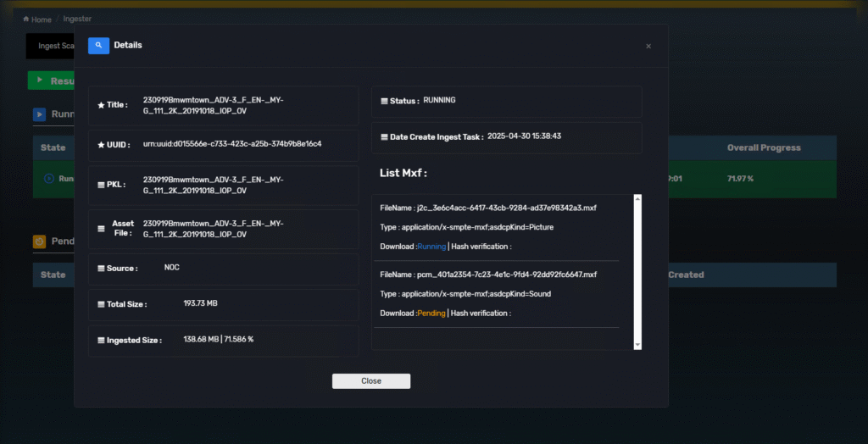Click the Home icon in breadcrumb

26,19
